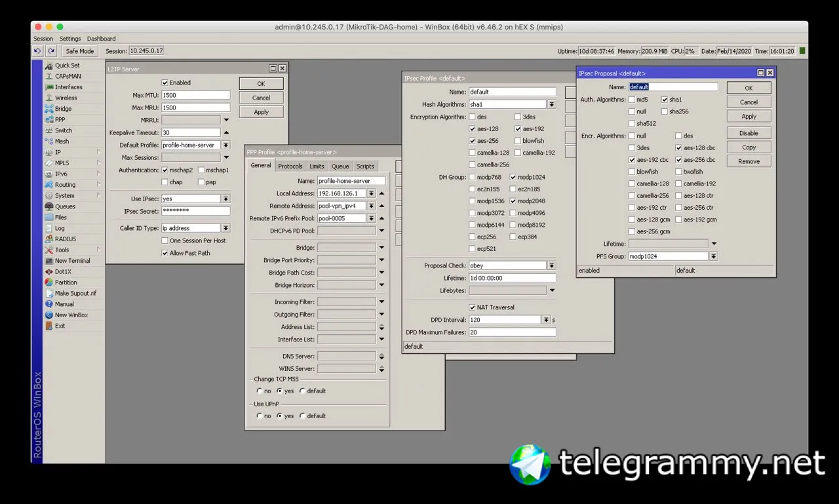This screenshot has width=839, height=504.
Task: Select 'no' for Change TCP MSS
Action: coord(260,391)
